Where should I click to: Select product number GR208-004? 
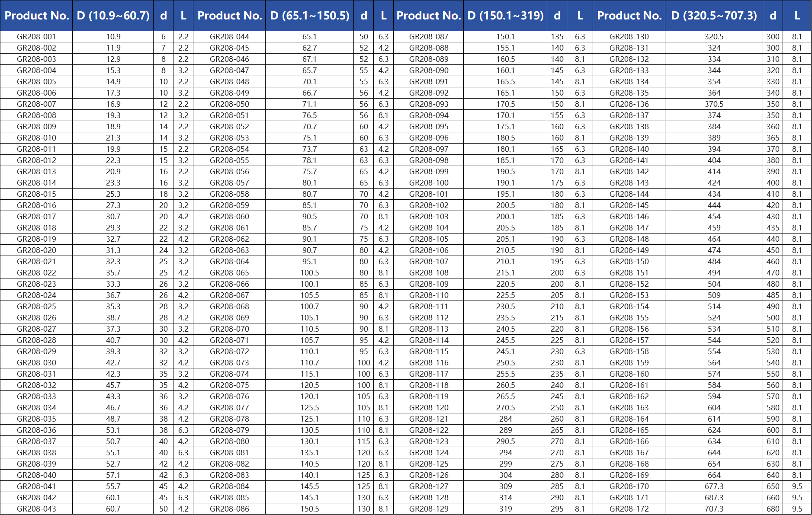click(36, 70)
